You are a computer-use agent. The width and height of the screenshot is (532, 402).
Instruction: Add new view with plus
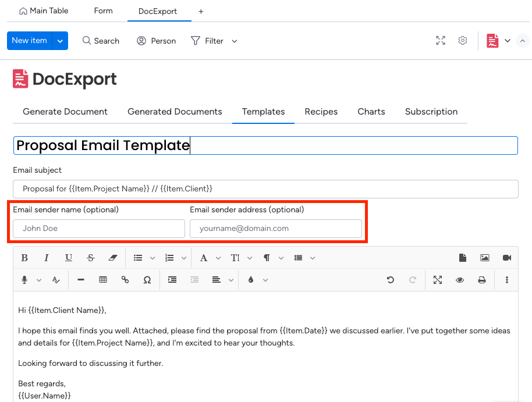point(201,12)
